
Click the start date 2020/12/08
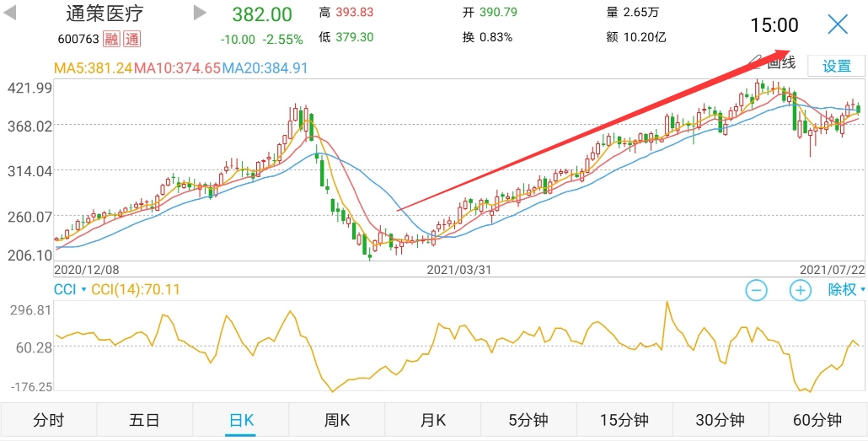coord(86,270)
